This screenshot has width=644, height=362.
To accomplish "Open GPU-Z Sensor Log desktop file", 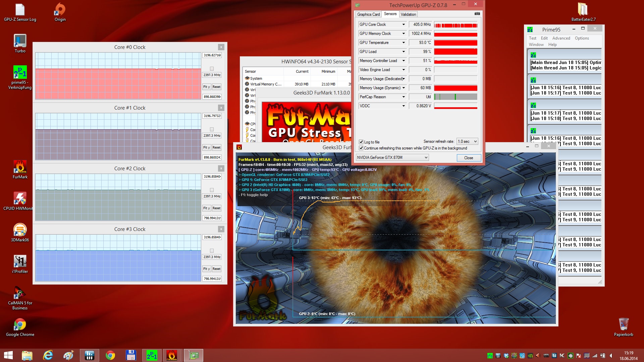I will point(20,13).
